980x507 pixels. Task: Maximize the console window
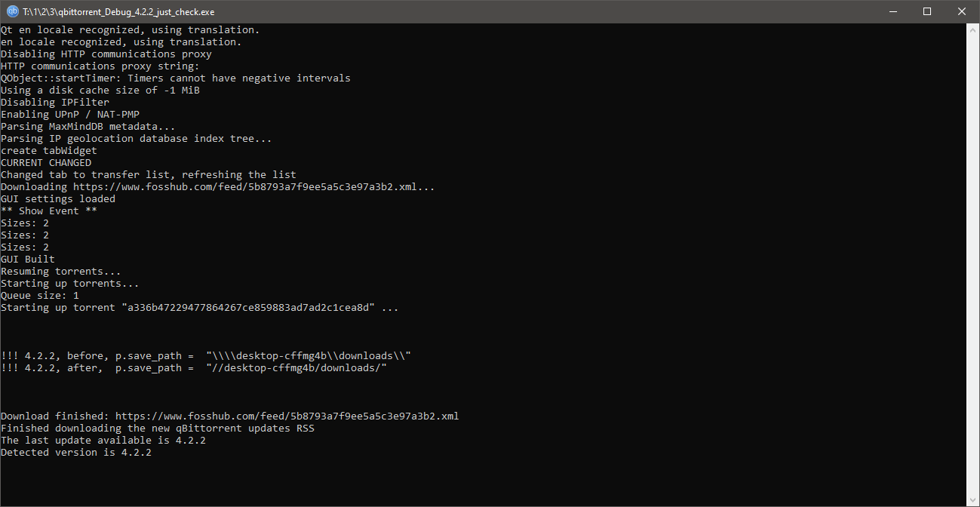click(x=927, y=11)
